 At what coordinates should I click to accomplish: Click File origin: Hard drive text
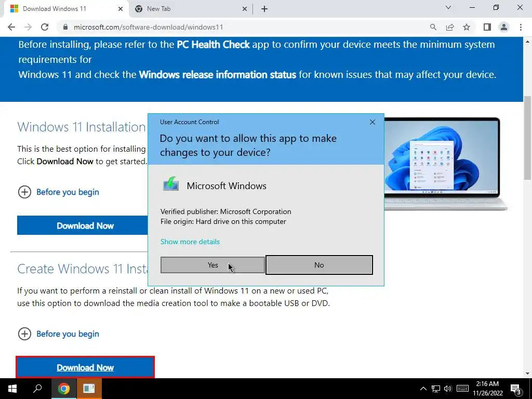223,221
